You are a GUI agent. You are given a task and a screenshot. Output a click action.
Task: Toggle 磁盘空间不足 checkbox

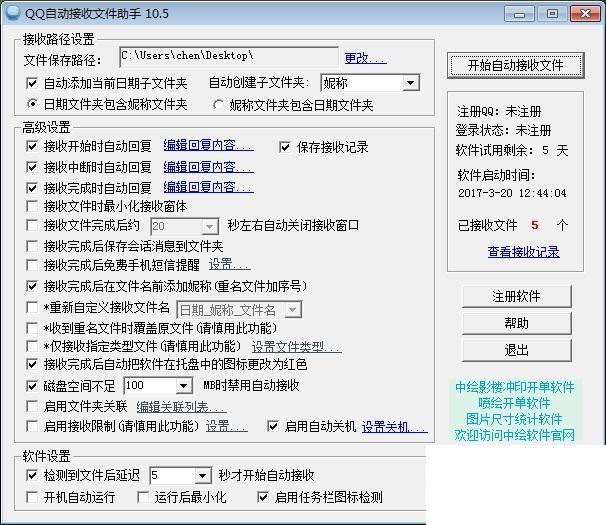click(x=32, y=386)
